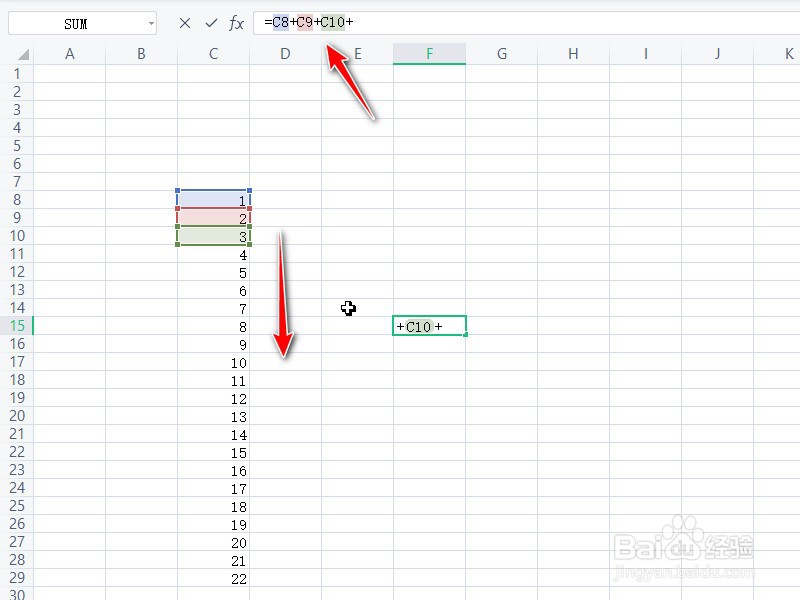
Task: Click cell C26 containing 19
Action: coord(213,524)
